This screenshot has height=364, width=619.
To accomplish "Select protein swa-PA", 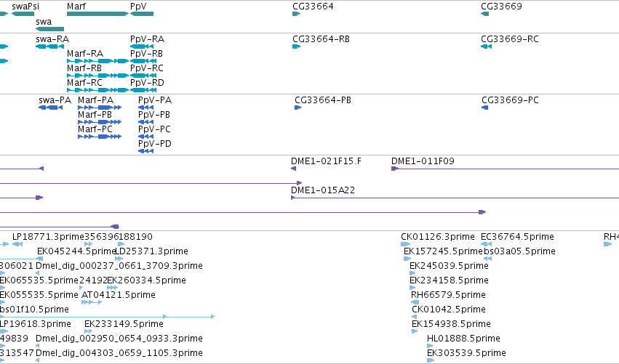I will pos(55,100).
